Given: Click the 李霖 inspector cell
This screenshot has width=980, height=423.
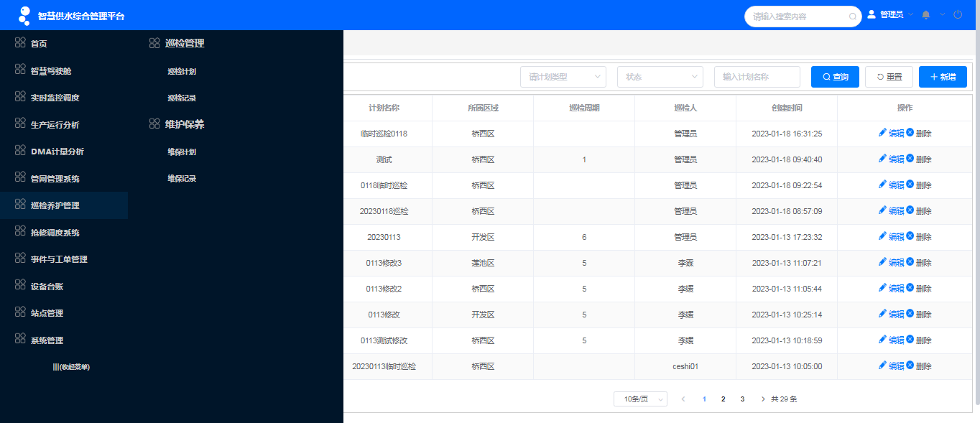Looking at the screenshot, I should 685,263.
